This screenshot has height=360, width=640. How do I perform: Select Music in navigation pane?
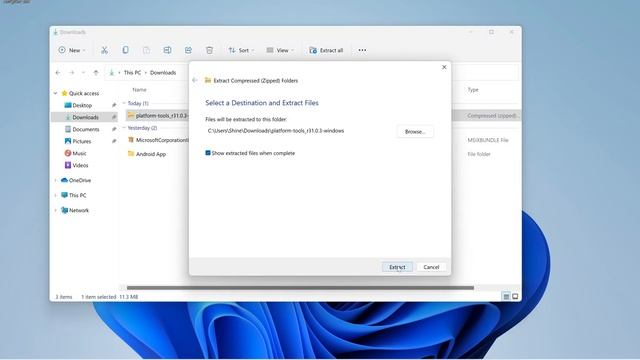79,153
